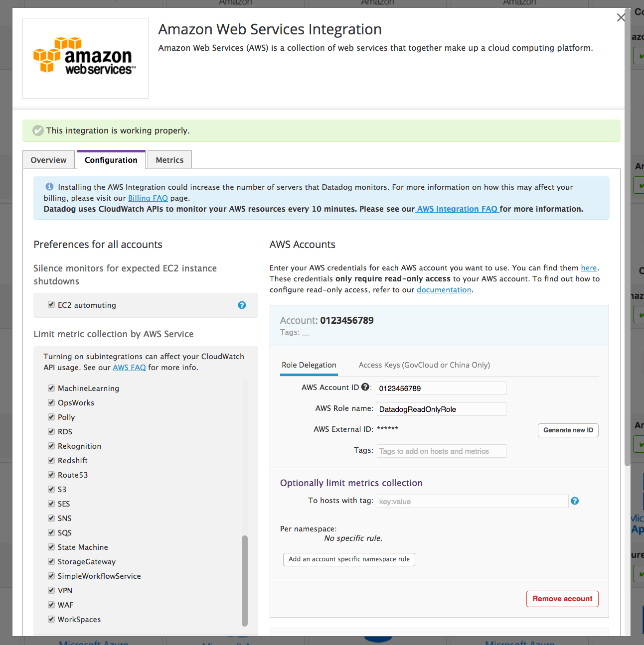Uncheck the Polly service
Screen dimensions: 644x645
point(51,417)
